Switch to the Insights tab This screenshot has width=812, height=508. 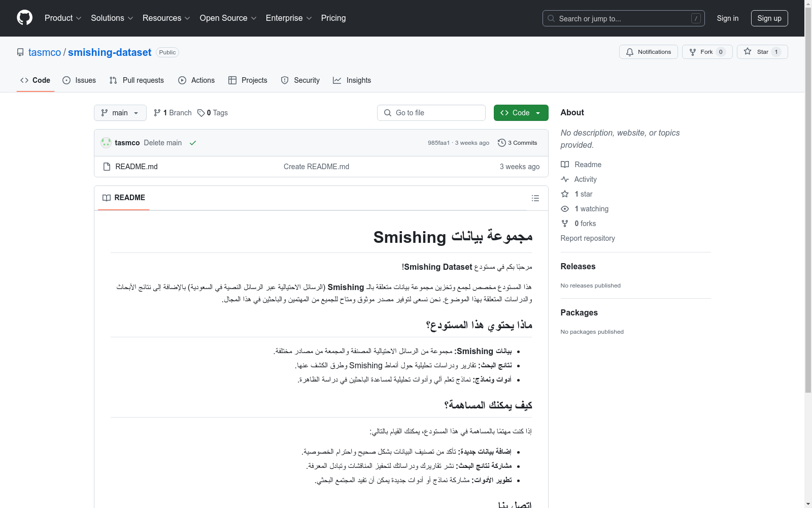pyautogui.click(x=352, y=80)
